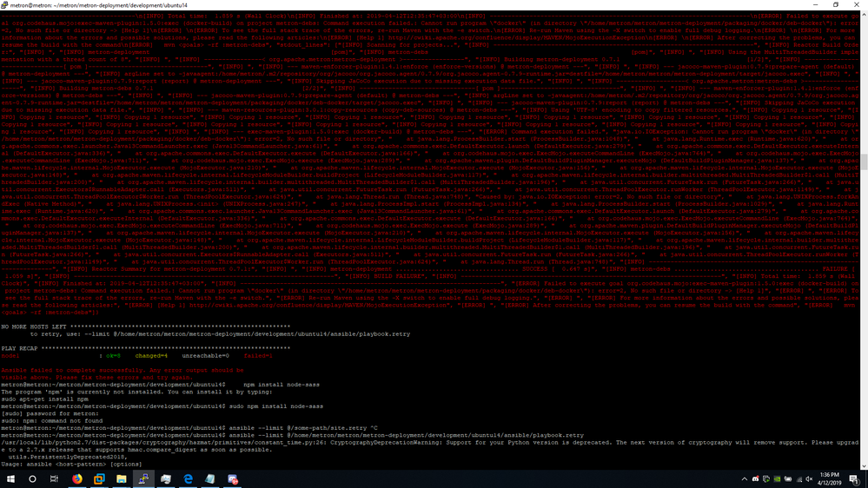Open the clock showing 1:36 PM
The image size is (868, 488).
coord(829,479)
